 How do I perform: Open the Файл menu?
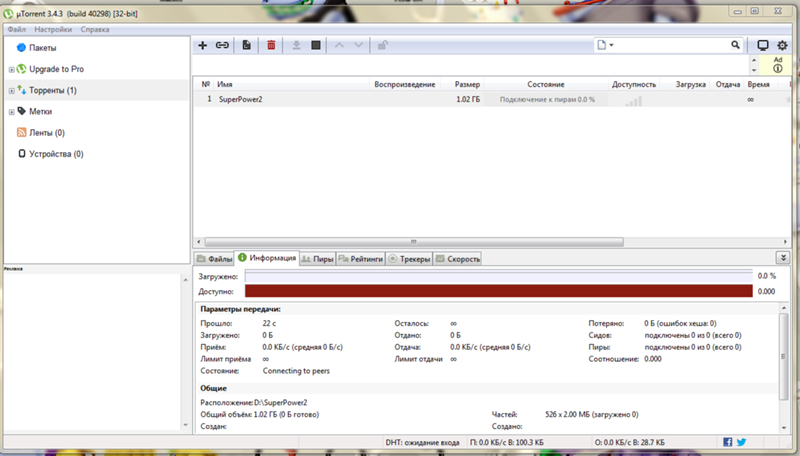(x=17, y=30)
